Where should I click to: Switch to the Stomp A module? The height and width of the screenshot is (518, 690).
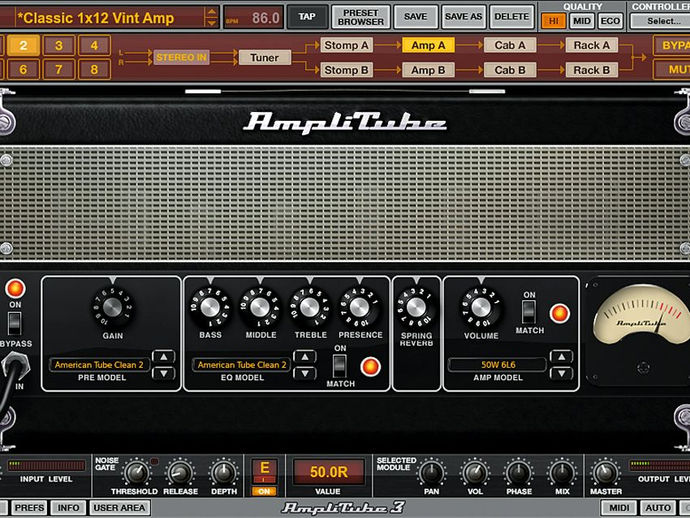346,45
